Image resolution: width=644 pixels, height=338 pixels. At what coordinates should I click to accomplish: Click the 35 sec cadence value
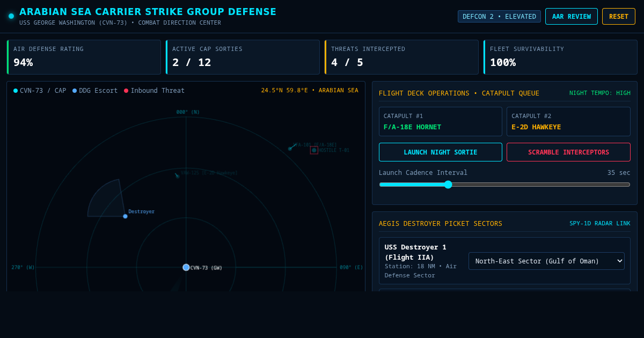[619, 173]
